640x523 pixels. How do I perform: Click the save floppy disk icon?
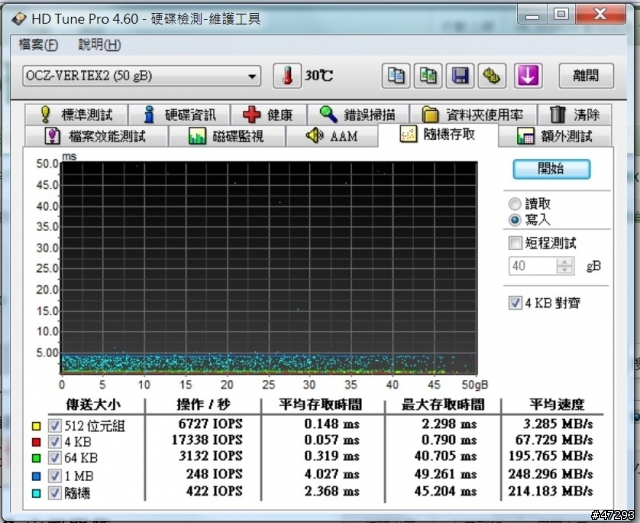pos(460,76)
